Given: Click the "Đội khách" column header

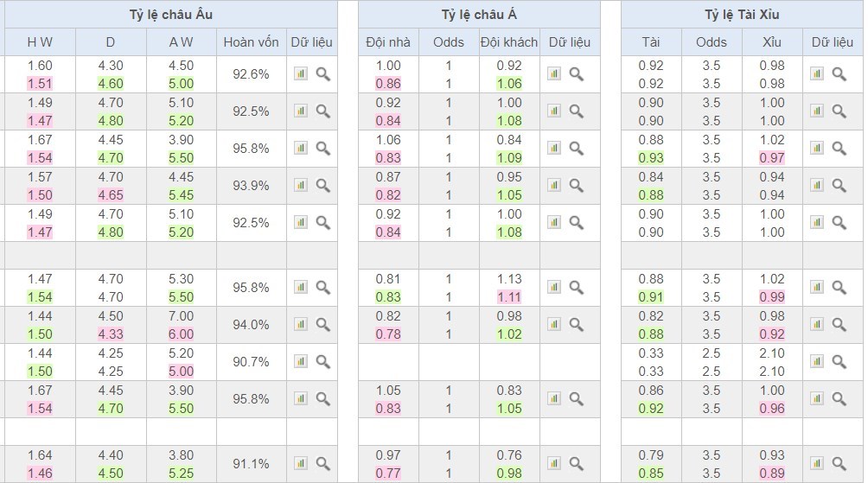Looking at the screenshot, I should tap(509, 41).
